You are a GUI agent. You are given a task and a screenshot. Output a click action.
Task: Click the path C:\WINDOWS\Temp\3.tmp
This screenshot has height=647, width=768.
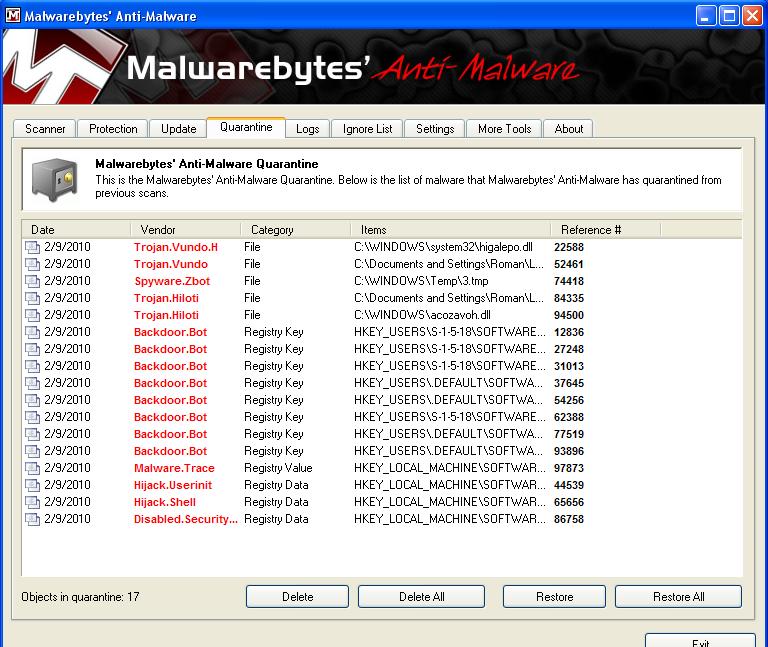421,281
